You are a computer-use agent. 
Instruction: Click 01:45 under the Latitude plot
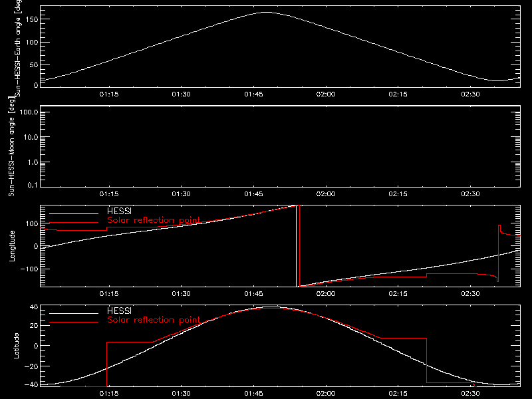(253, 394)
